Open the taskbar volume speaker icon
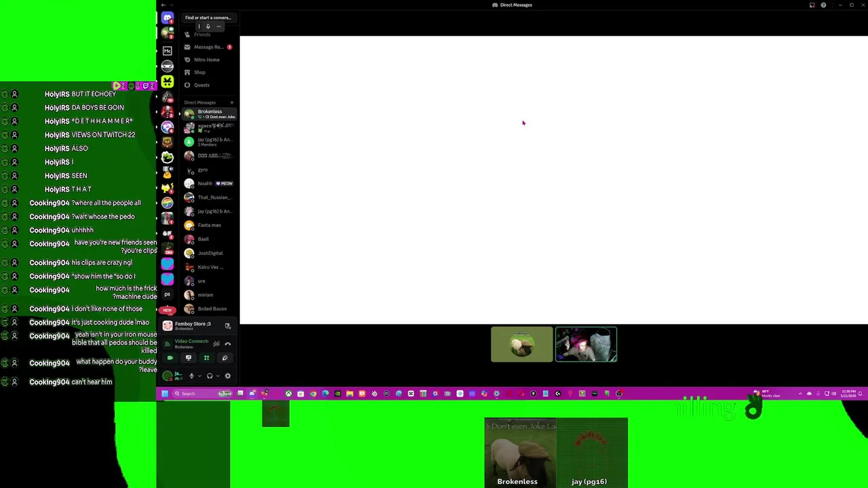 pos(834,393)
